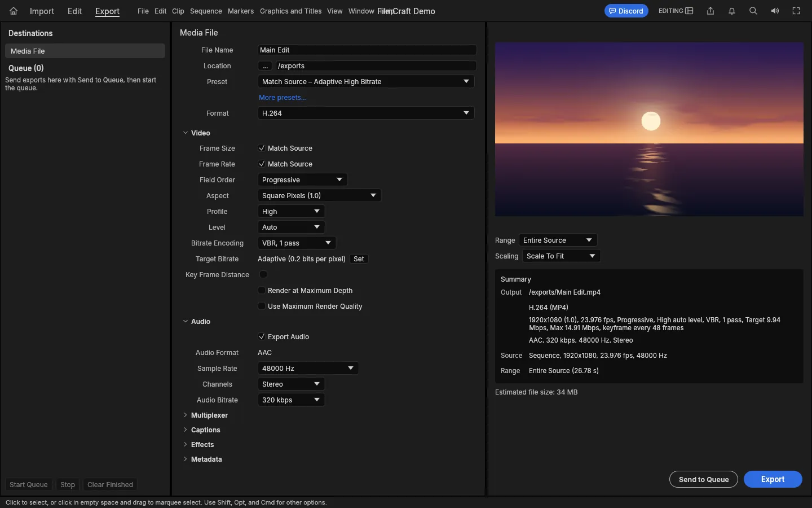Open the Graphics and Titles menu

(x=290, y=11)
